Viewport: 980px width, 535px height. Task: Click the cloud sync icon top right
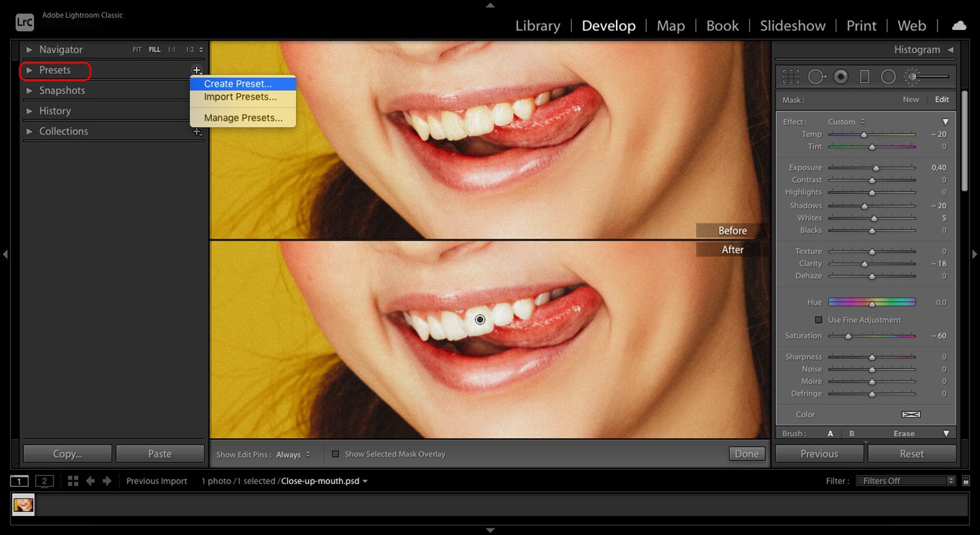coord(958,25)
